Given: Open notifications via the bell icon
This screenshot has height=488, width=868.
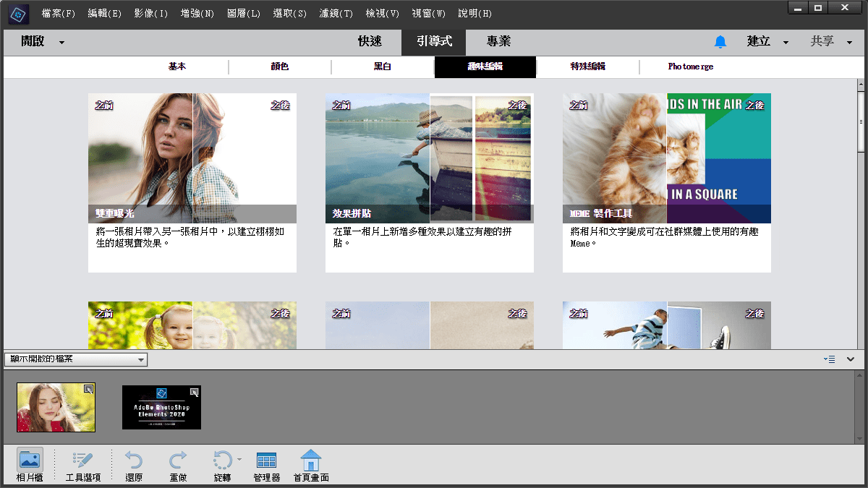Looking at the screenshot, I should [721, 41].
